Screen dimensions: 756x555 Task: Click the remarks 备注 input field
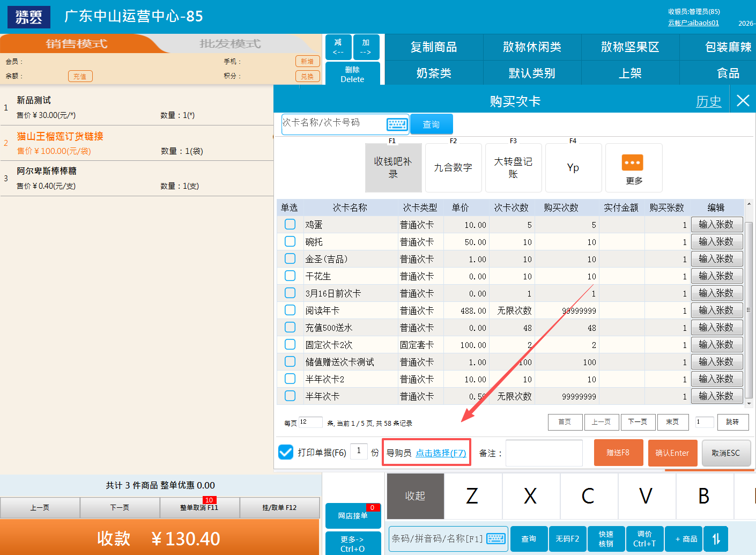point(544,453)
